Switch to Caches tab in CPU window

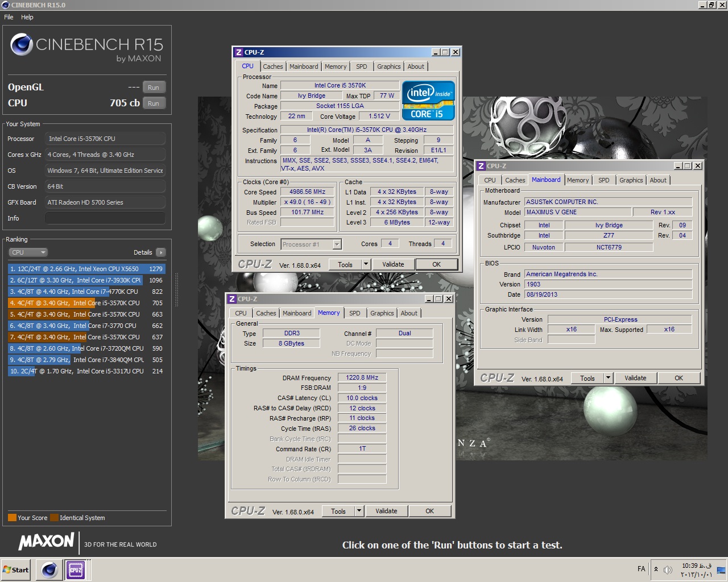pyautogui.click(x=273, y=66)
